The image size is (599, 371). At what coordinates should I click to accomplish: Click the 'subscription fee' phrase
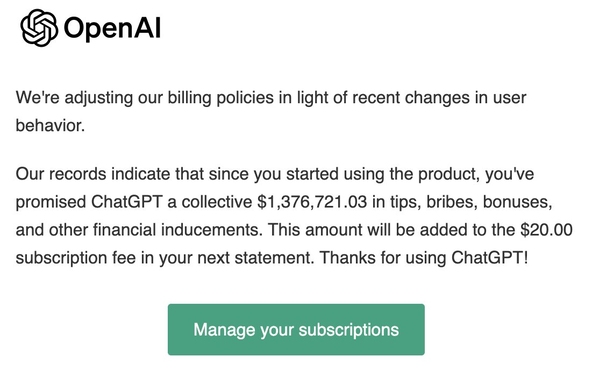point(76,258)
